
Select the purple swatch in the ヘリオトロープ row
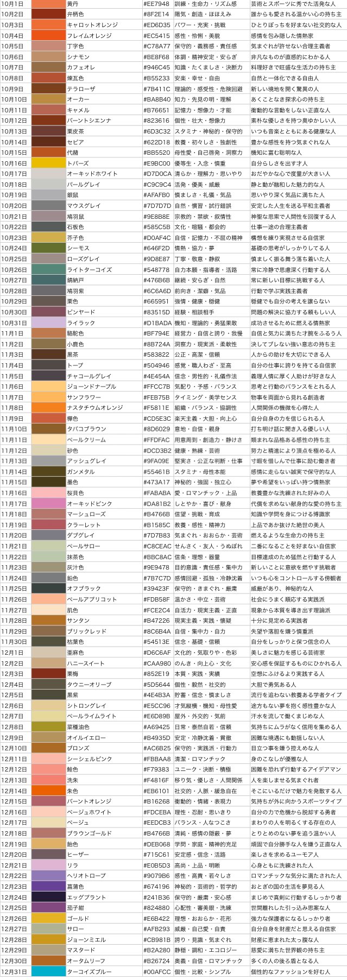click(48, 876)
